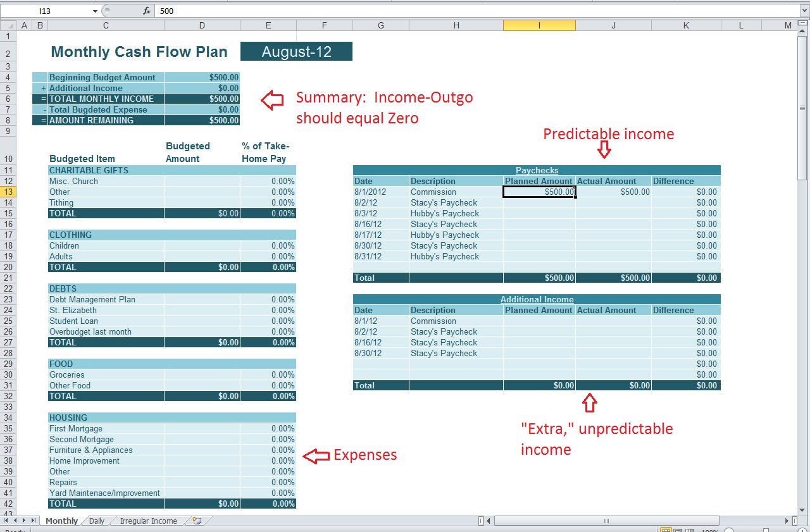Select Commission Actual Amount $500.00 cell

(613, 192)
